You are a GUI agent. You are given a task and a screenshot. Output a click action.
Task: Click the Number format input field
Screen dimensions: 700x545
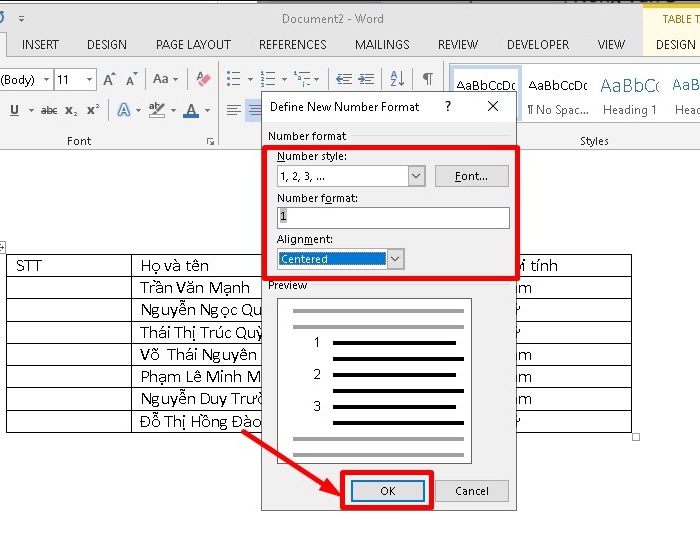[393, 217]
